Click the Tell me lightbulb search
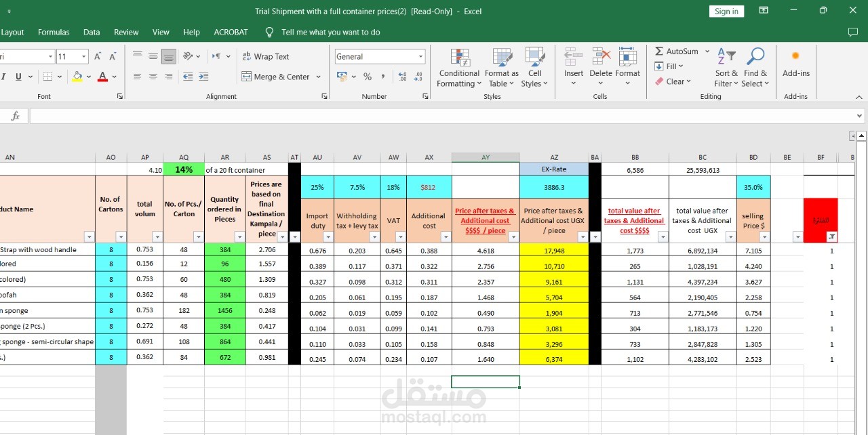 tap(269, 32)
